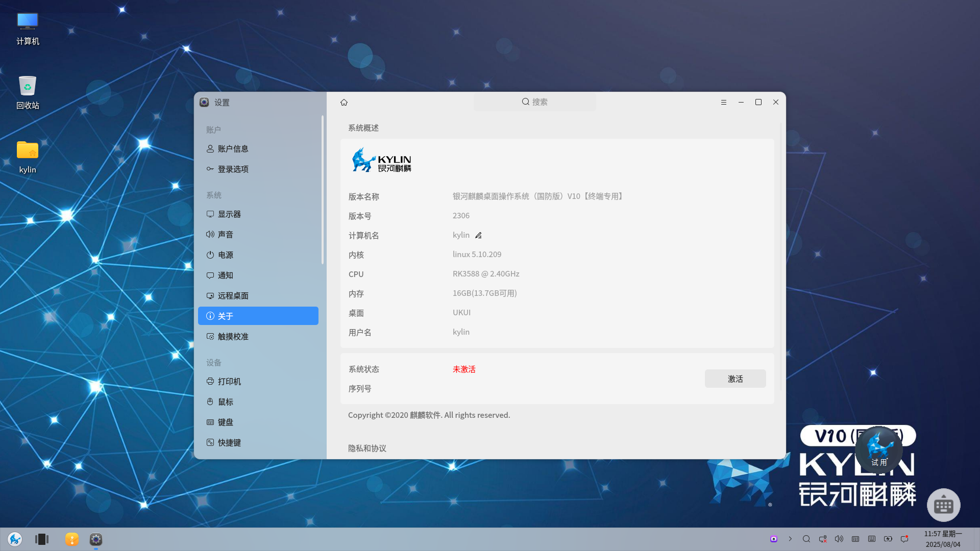Click the 系统概述 heading

(363, 128)
